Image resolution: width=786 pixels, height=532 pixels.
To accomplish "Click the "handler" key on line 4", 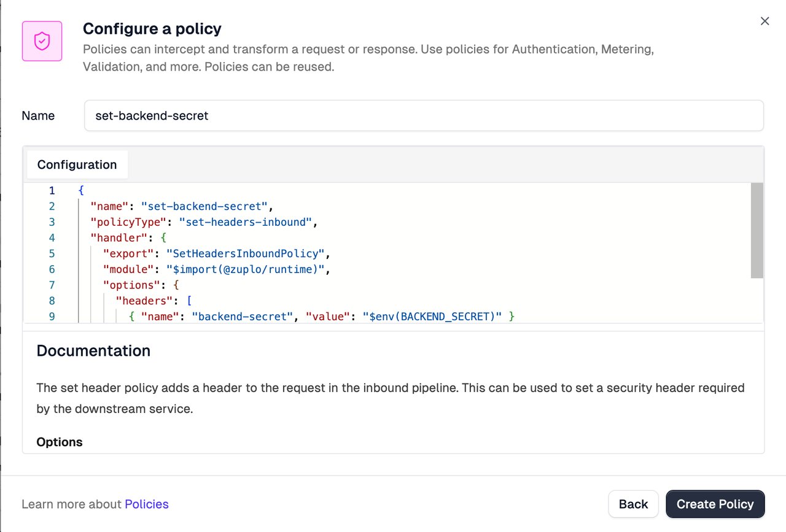I will pos(119,237).
